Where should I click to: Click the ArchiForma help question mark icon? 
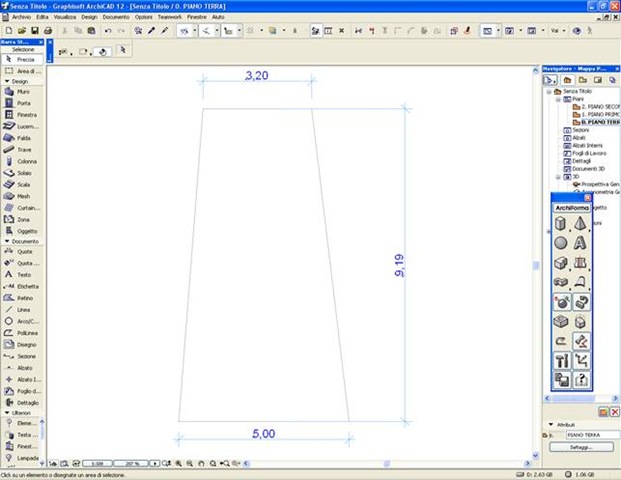point(581,380)
